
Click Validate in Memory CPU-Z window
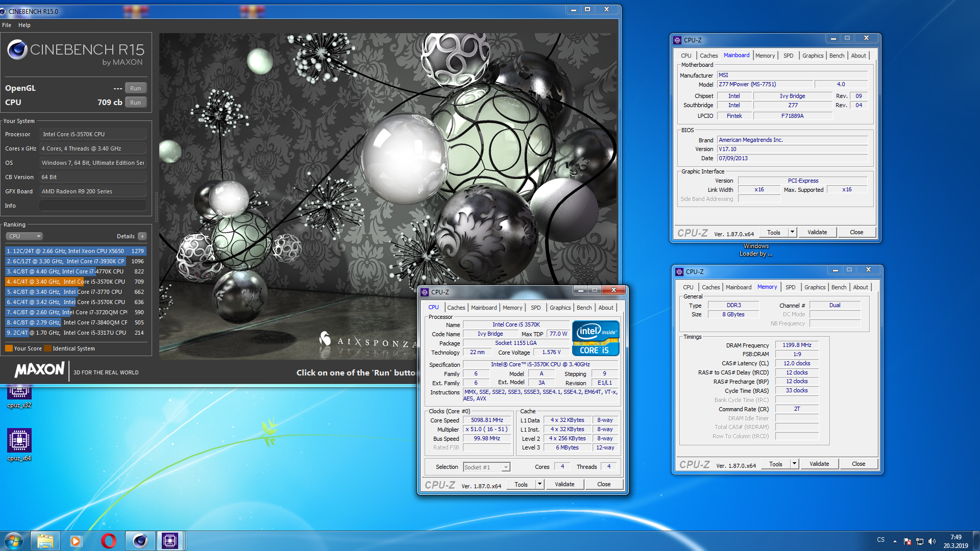[819, 464]
